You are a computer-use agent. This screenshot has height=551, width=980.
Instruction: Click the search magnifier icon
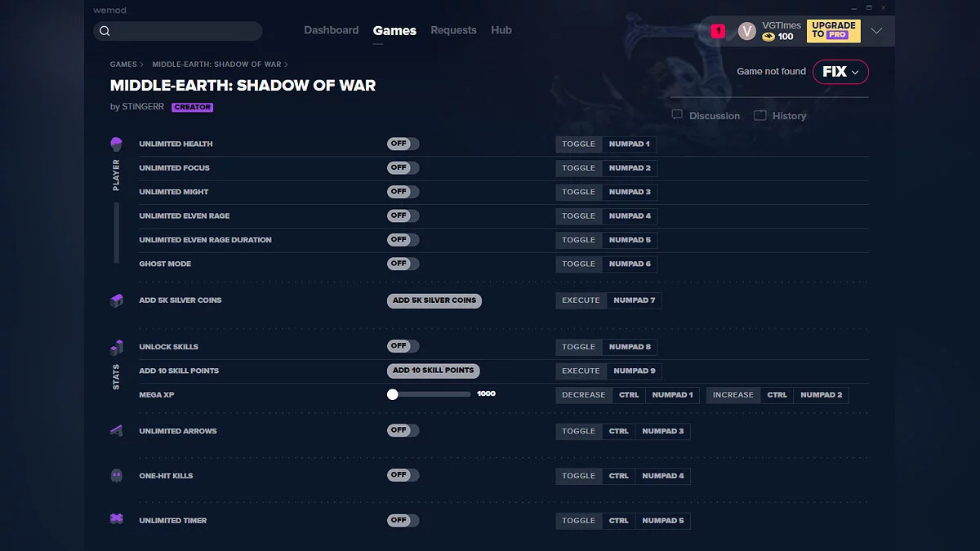point(105,31)
